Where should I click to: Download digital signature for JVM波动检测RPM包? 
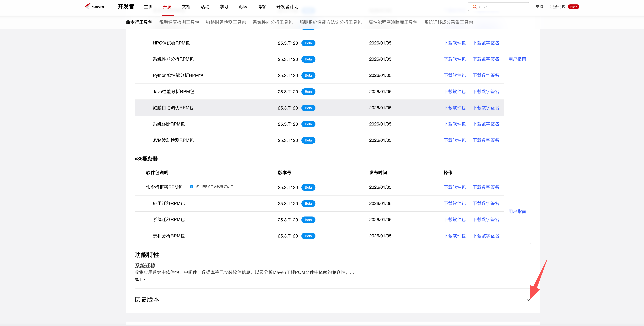(x=486, y=140)
